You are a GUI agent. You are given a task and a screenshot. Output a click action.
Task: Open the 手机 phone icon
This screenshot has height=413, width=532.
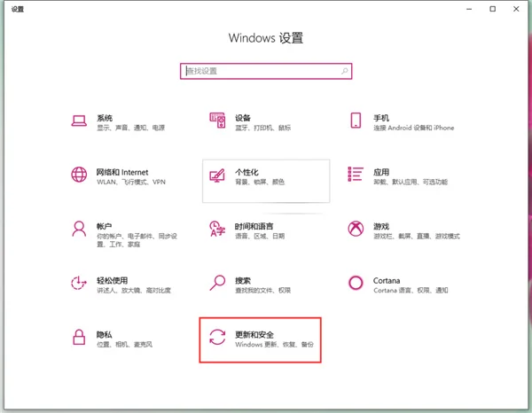356,121
